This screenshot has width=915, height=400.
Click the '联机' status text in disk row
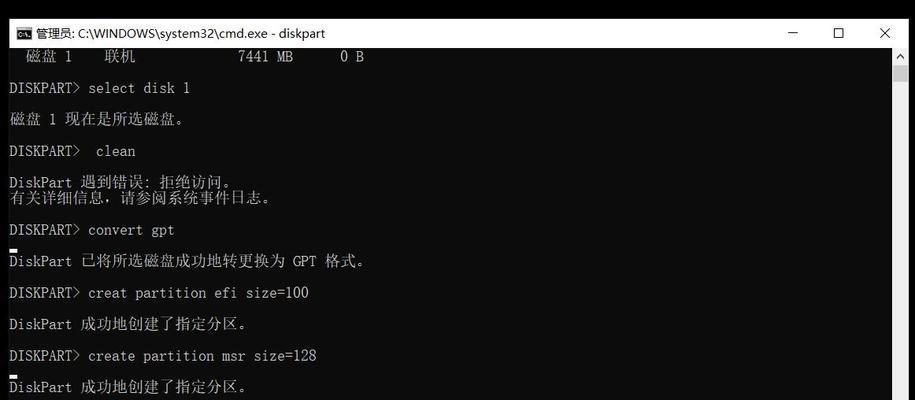coord(120,57)
